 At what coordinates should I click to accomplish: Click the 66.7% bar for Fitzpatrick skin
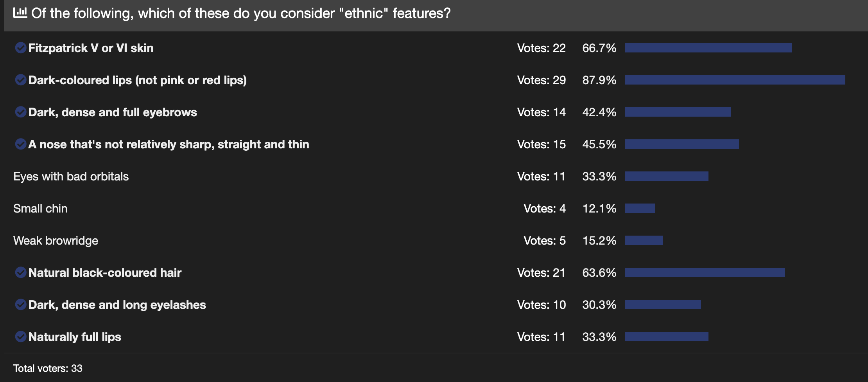click(708, 48)
